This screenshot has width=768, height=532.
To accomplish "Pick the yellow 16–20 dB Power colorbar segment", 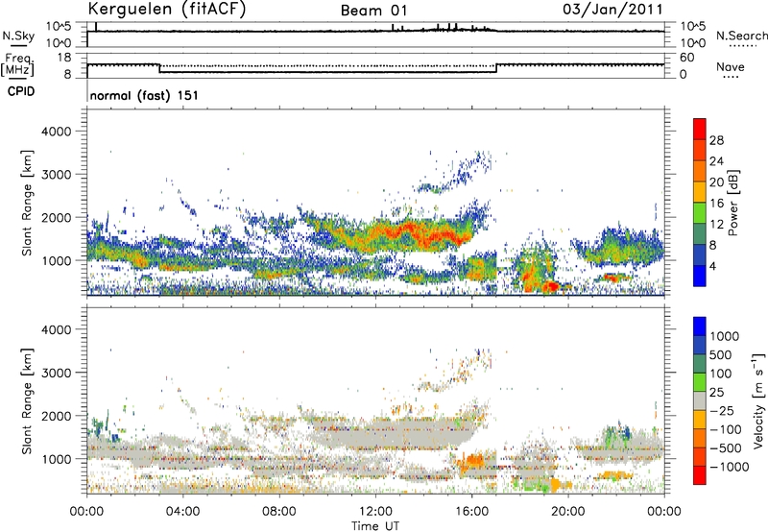I will (x=700, y=191).
